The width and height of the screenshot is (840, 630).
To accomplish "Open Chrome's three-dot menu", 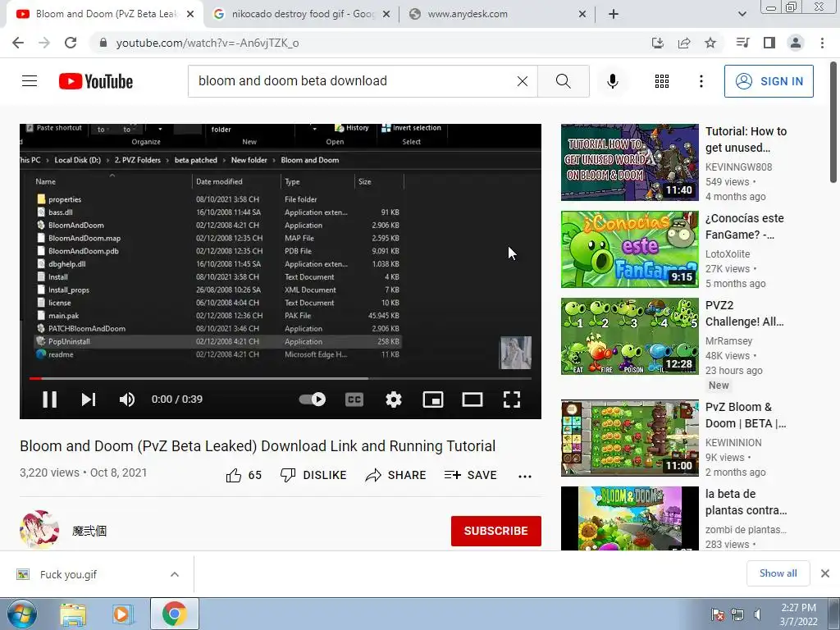I will click(822, 43).
